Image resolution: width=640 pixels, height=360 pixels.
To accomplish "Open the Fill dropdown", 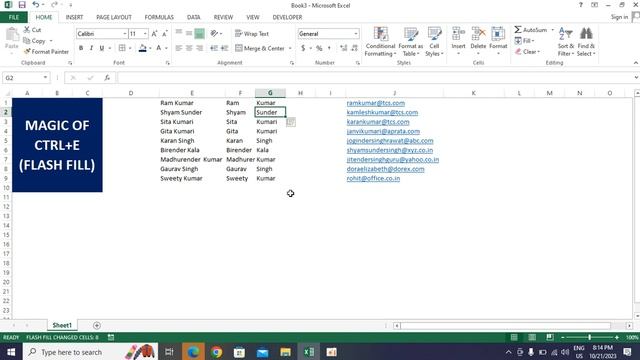I will click(525, 41).
